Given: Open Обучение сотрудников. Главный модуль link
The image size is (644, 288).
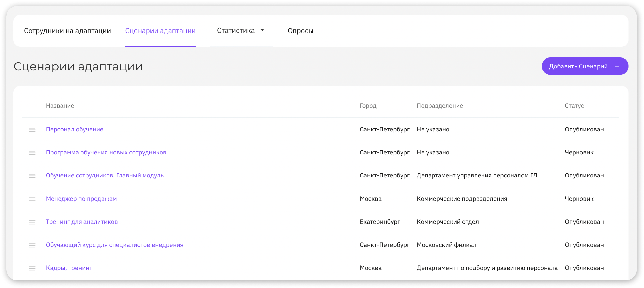Looking at the screenshot, I should tap(105, 175).
